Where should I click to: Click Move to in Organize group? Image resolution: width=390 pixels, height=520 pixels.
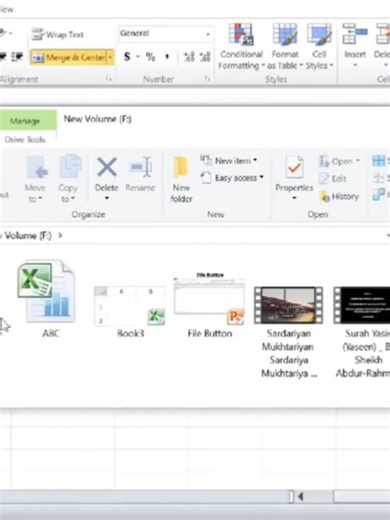(x=35, y=179)
